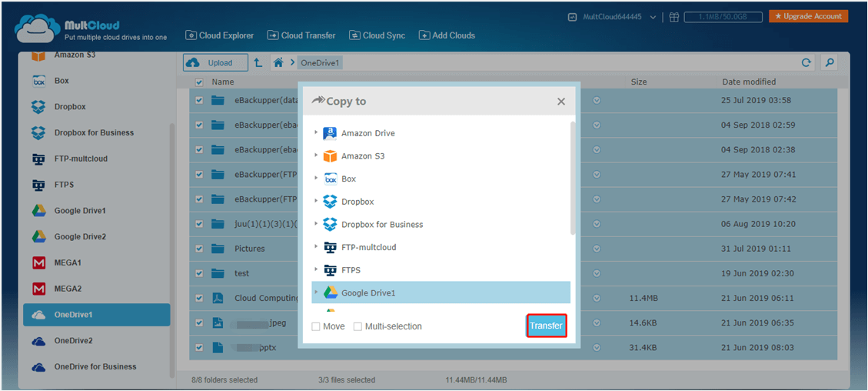Screen dimensions: 868x391
Task: Select OneDrive1 in sidebar
Action: click(96, 315)
